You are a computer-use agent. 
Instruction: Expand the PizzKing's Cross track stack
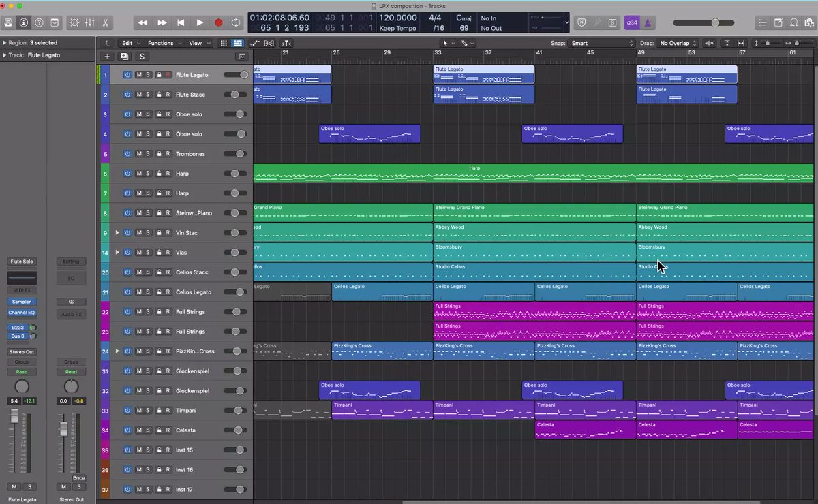pyautogui.click(x=117, y=351)
